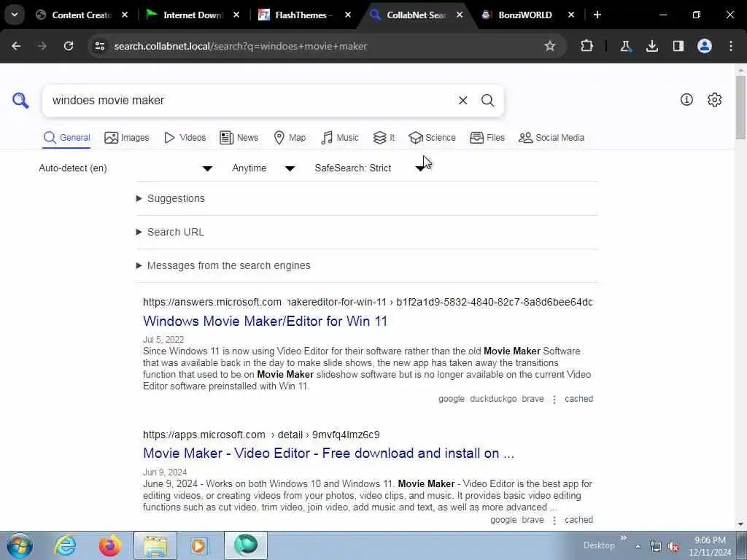Submit search with magnifier icon
Screen dimensions: 747x560
tap(487, 101)
